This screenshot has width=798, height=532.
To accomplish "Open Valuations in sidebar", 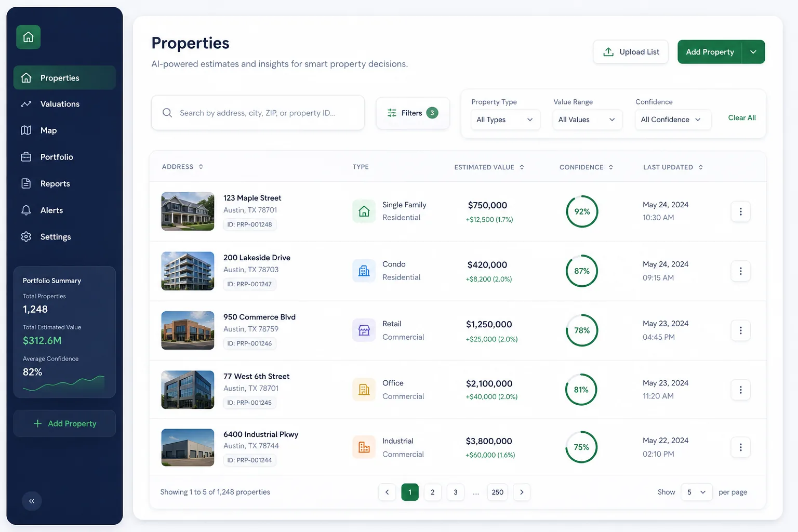I will tap(64, 104).
